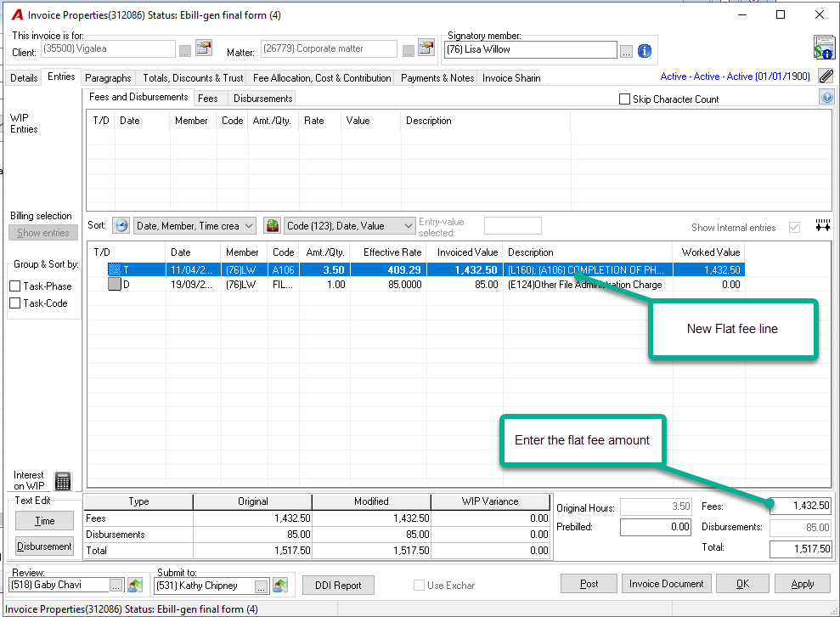840x617 pixels.
Task: Click the person icon next to the Review field
Action: pyautogui.click(x=135, y=586)
